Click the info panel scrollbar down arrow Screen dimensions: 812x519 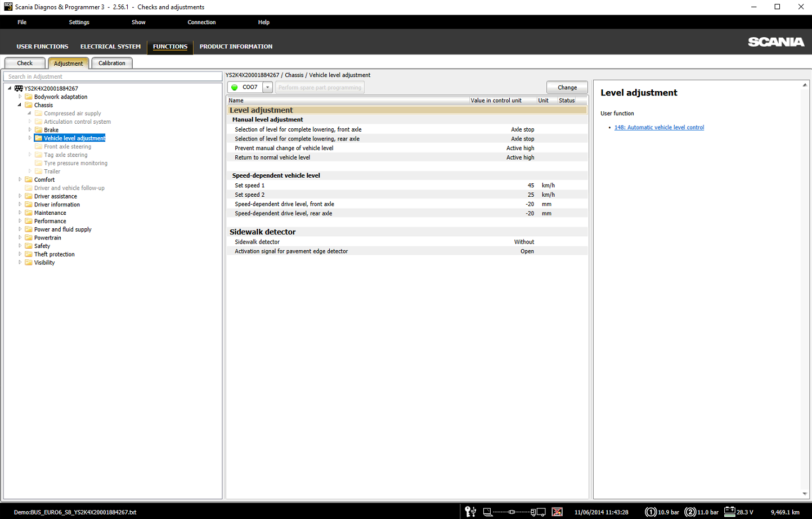click(x=805, y=494)
